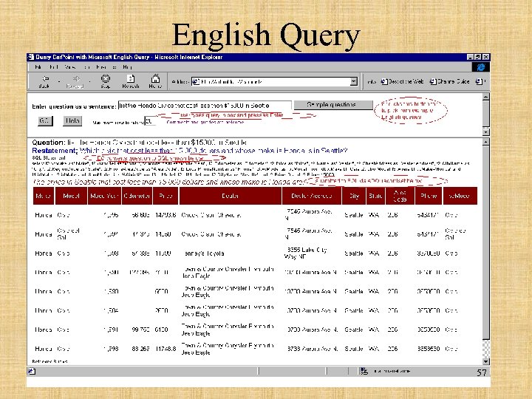Click the results frame scroll up arrow

click(486, 142)
